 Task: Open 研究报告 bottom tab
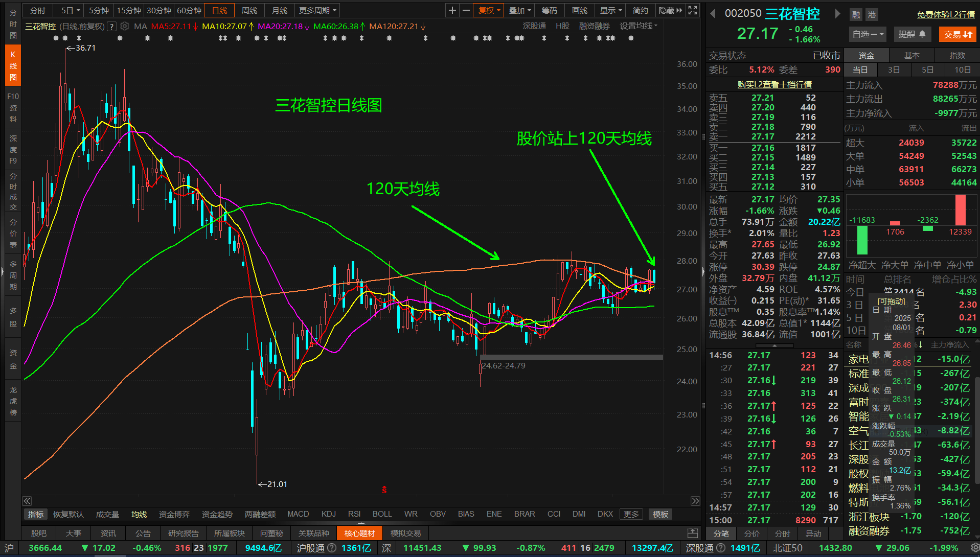point(183,533)
